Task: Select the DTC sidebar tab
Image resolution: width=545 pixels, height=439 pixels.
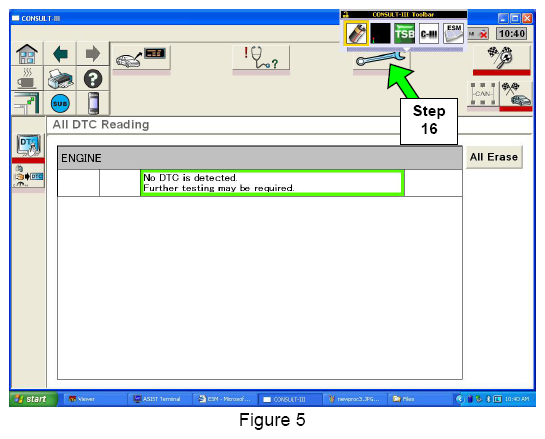Action: tap(28, 146)
